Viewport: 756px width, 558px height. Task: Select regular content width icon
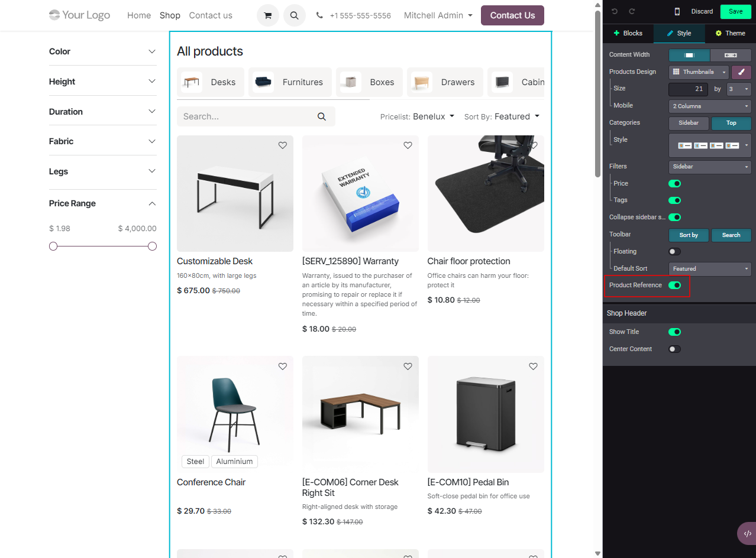pos(689,55)
